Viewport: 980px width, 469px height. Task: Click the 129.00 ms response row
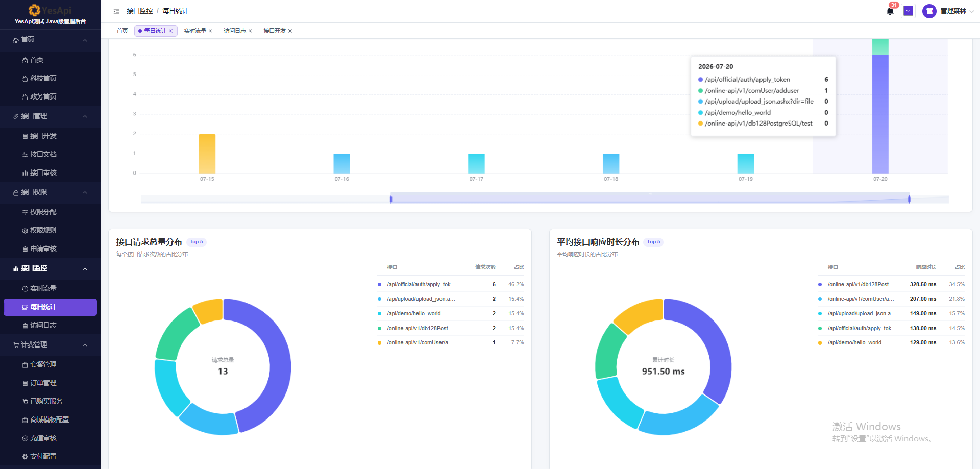[x=891, y=343]
